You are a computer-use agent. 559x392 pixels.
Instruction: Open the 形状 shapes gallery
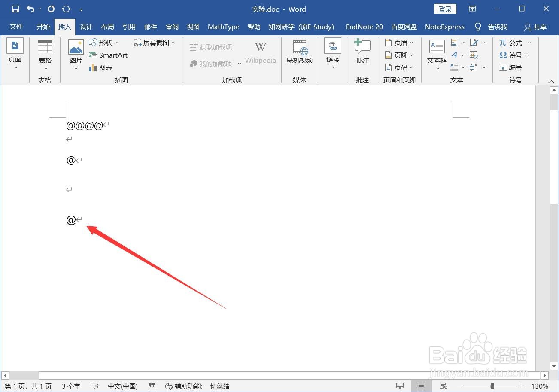(103, 43)
